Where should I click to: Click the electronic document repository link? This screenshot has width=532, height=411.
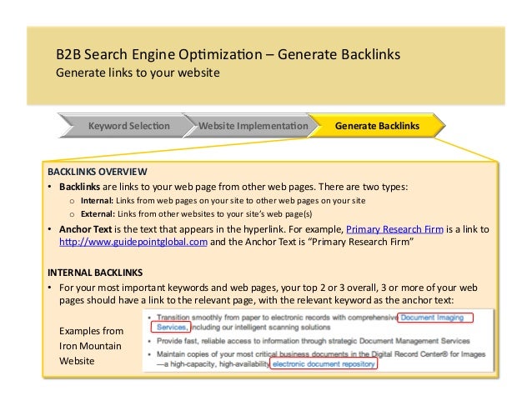[324, 363]
